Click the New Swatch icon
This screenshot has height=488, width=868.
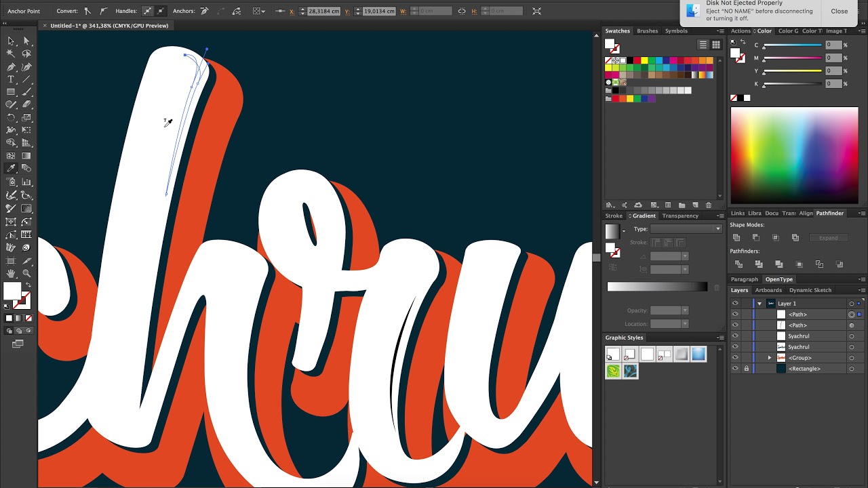click(x=695, y=205)
